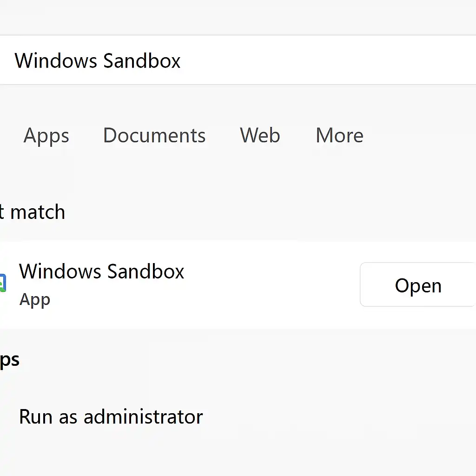Click the word "Windows" in the search box

[56, 61]
